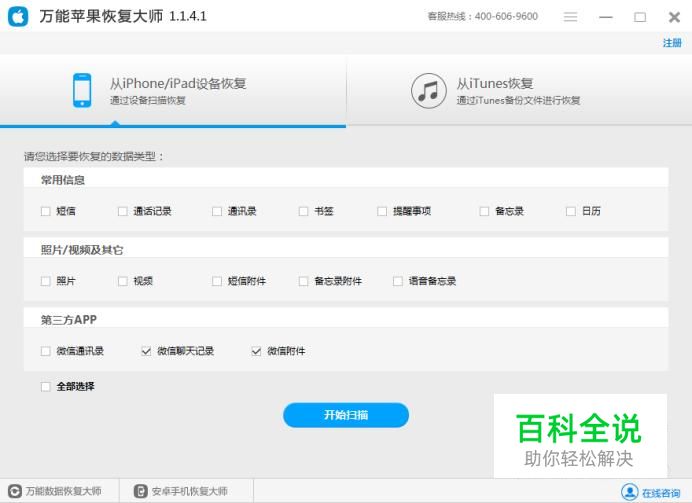Viewport: 692px width, 503px height.
Task: Click the blue phone device icon
Action: 82,90
